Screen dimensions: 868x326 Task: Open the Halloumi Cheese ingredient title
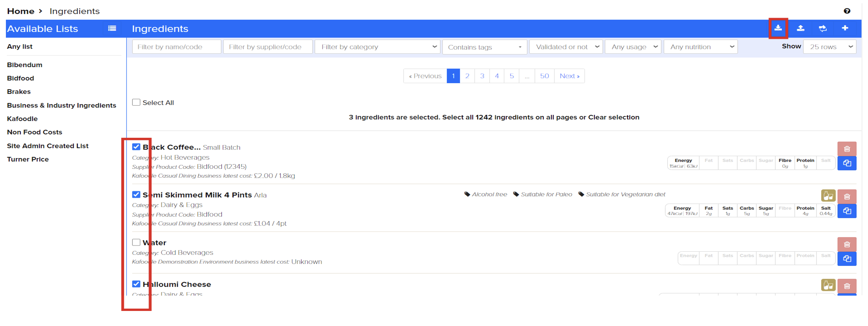[x=177, y=284]
